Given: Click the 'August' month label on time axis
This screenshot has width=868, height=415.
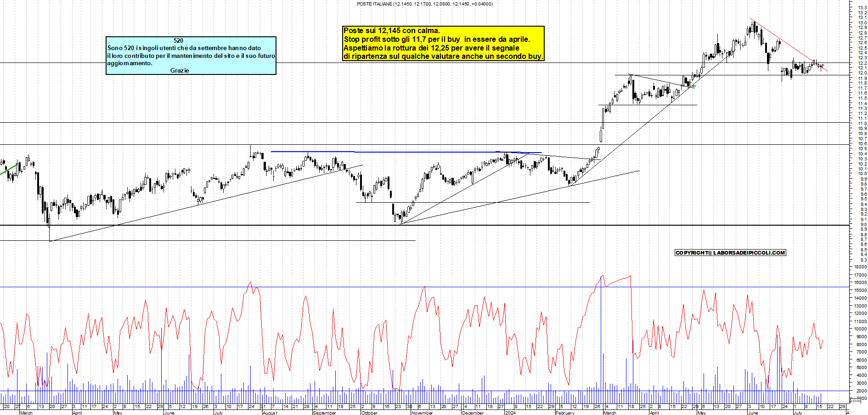Looking at the screenshot, I should (270, 413).
